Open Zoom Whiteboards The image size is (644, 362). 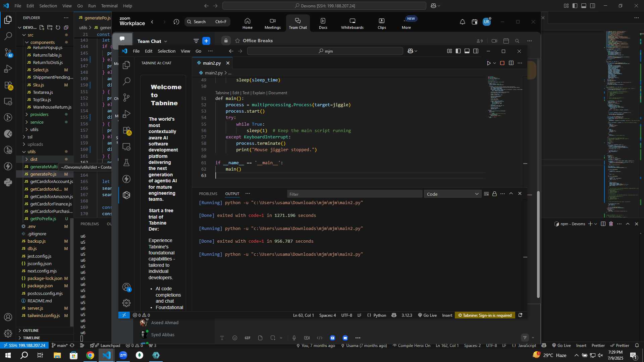[352, 23]
